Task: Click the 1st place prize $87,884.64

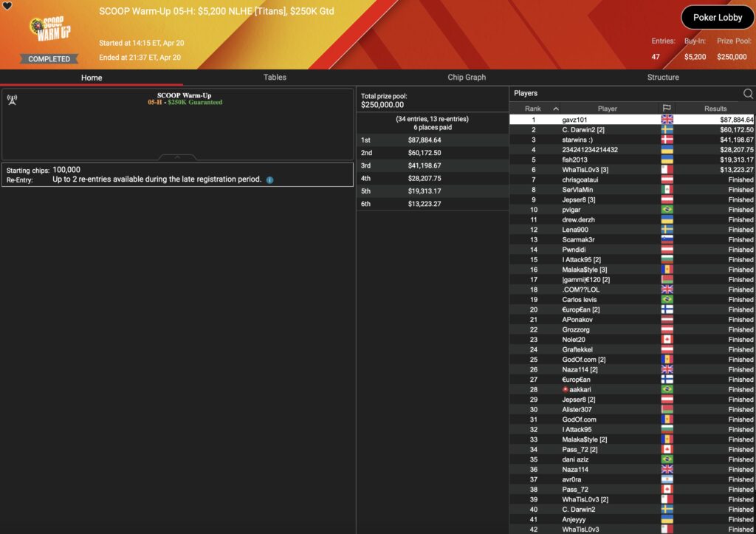Action: click(425, 140)
